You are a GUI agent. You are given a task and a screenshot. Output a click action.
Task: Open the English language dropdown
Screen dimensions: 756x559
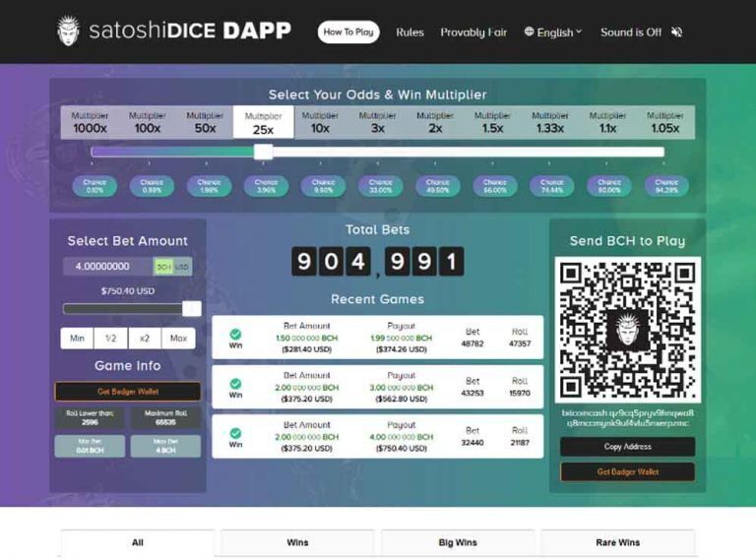(553, 32)
